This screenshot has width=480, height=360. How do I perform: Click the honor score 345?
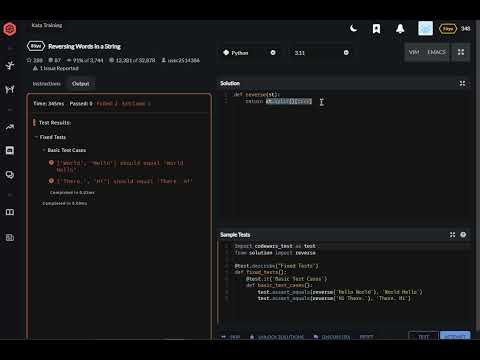[x=465, y=29]
